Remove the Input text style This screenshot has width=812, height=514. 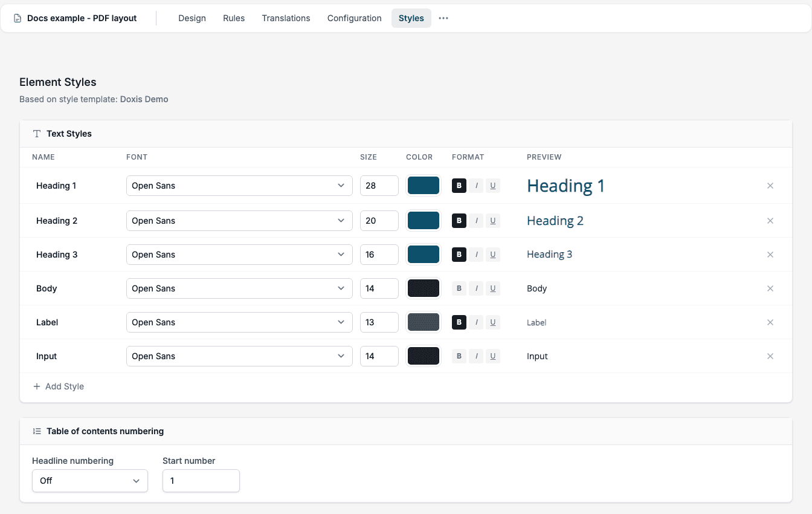tap(770, 356)
